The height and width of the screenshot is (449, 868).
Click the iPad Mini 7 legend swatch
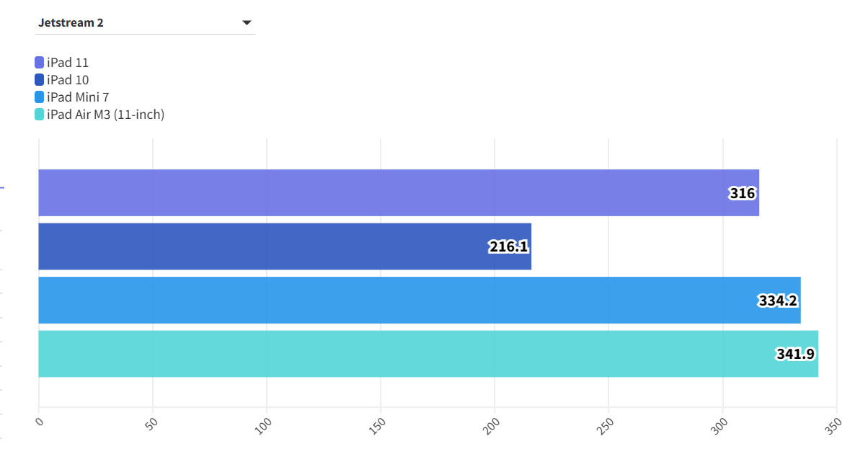(40, 97)
